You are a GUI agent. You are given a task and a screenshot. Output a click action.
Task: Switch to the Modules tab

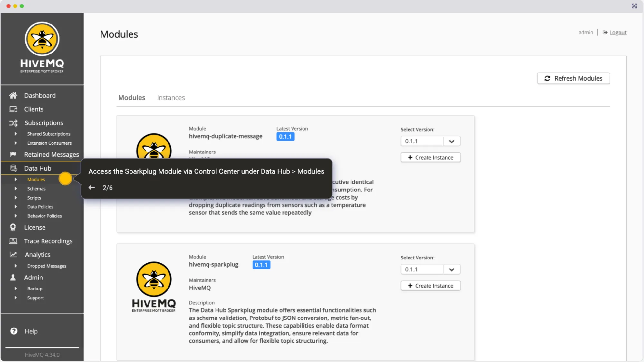tap(131, 98)
